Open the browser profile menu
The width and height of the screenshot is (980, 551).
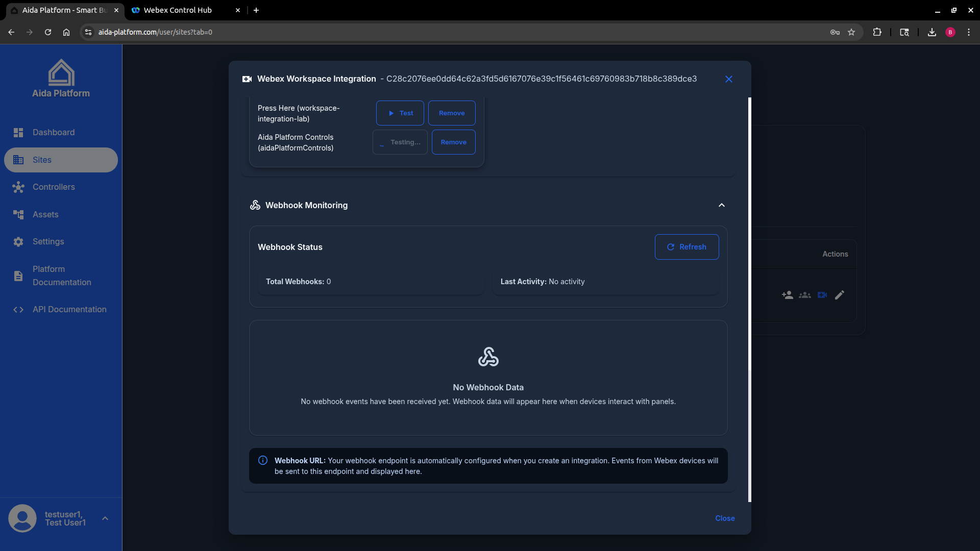(x=950, y=32)
